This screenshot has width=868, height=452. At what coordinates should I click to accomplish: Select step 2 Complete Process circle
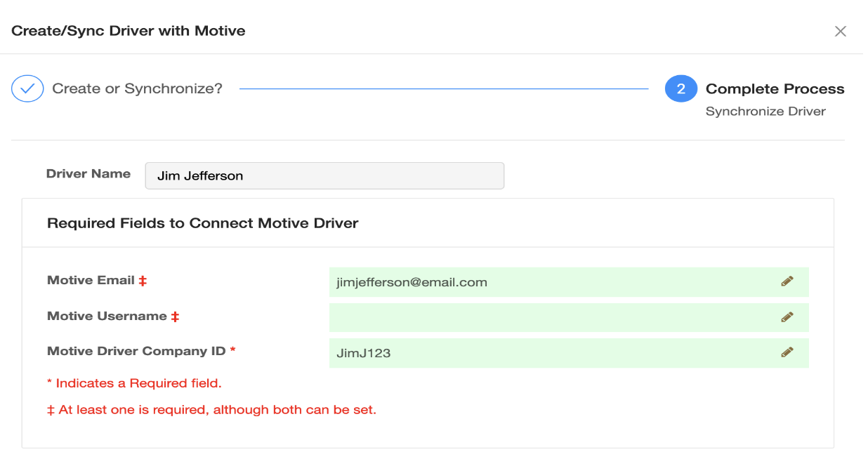(680, 89)
